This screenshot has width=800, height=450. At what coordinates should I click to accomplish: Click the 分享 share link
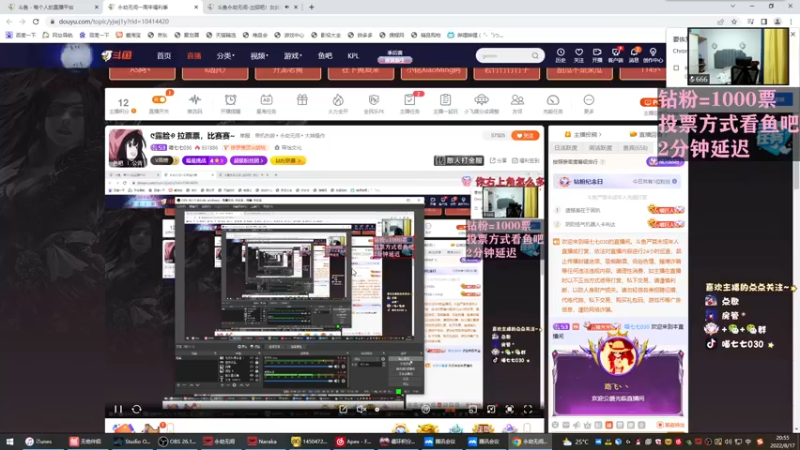498,160
